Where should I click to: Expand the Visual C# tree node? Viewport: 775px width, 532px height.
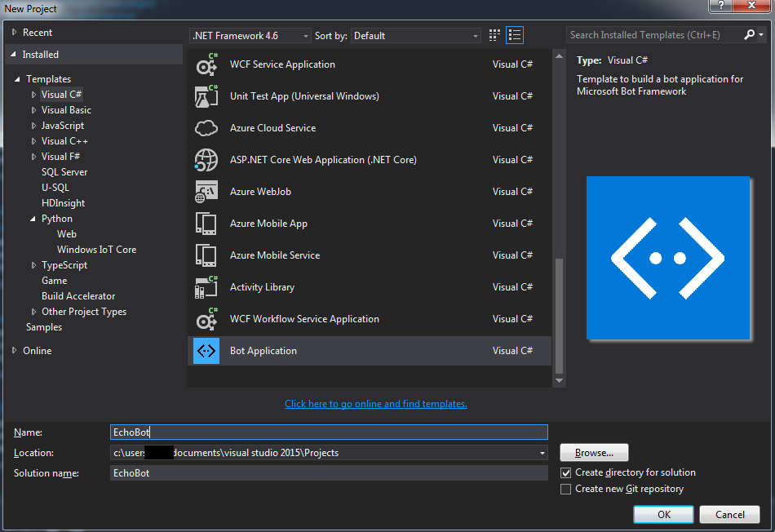(33, 95)
